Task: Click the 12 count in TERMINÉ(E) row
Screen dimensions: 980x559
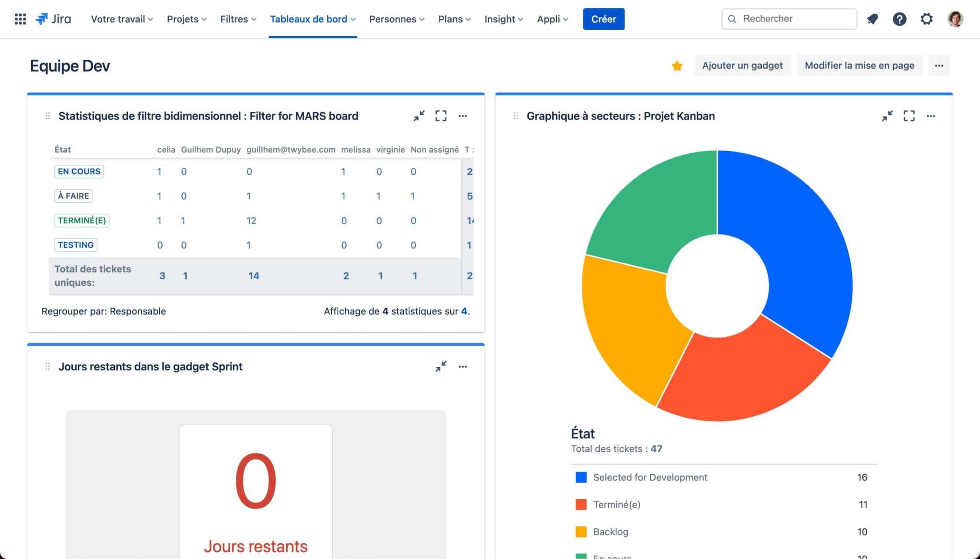Action: tap(251, 221)
